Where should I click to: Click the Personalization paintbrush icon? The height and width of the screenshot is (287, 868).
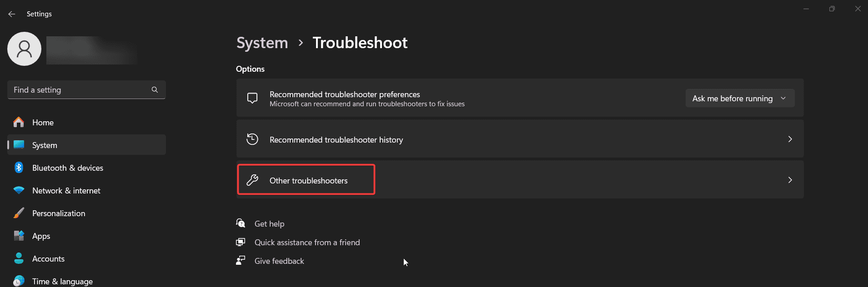(x=19, y=213)
